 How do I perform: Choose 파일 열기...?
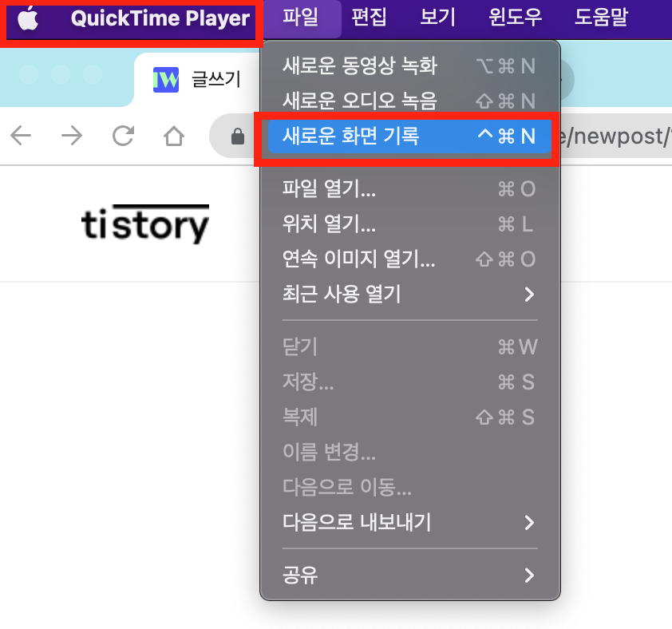[x=409, y=188]
